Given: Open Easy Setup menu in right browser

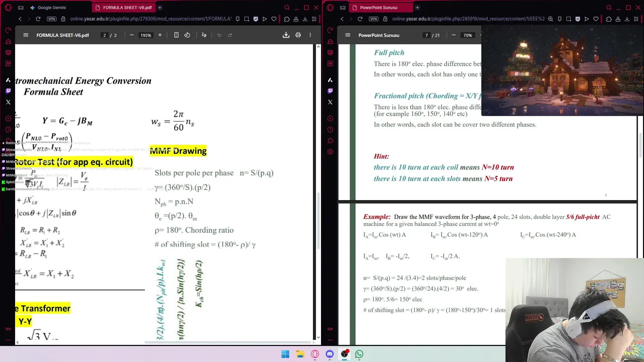Looking at the screenshot, I should pyautogui.click(x=635, y=19).
